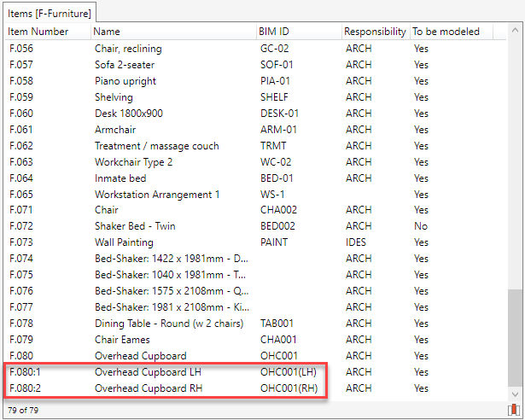Click the column chooser icon in status bar
The height and width of the screenshot is (420, 525).
[x=513, y=411]
